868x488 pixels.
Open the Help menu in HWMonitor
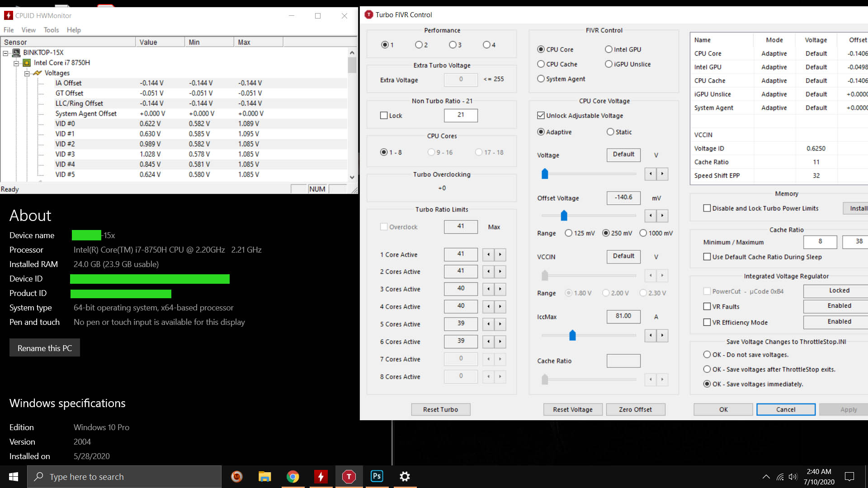74,30
